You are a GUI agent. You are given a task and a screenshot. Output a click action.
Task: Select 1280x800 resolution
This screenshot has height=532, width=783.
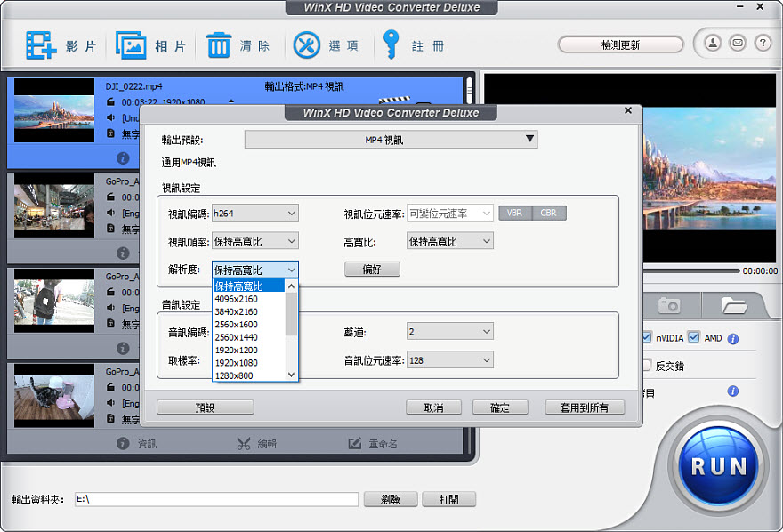click(x=248, y=375)
